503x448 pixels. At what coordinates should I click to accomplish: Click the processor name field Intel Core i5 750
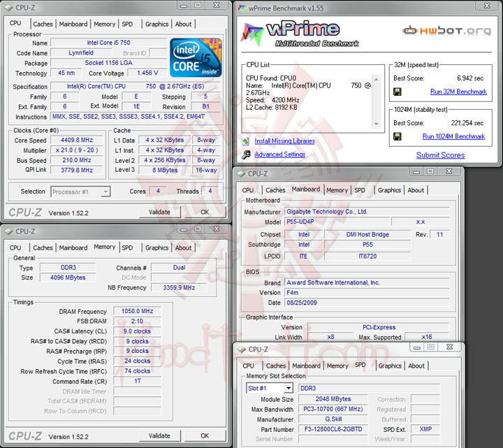(x=109, y=43)
